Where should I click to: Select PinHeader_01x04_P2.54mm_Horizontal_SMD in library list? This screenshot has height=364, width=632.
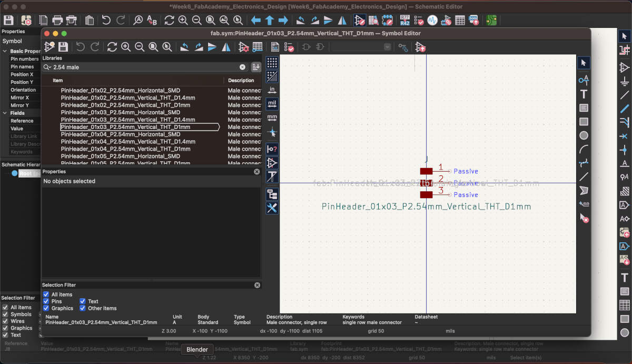click(121, 134)
